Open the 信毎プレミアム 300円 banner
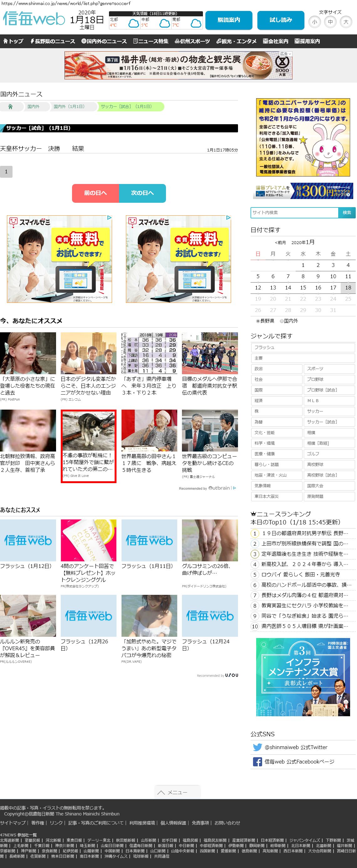This screenshot has height=868, width=357. [303, 191]
